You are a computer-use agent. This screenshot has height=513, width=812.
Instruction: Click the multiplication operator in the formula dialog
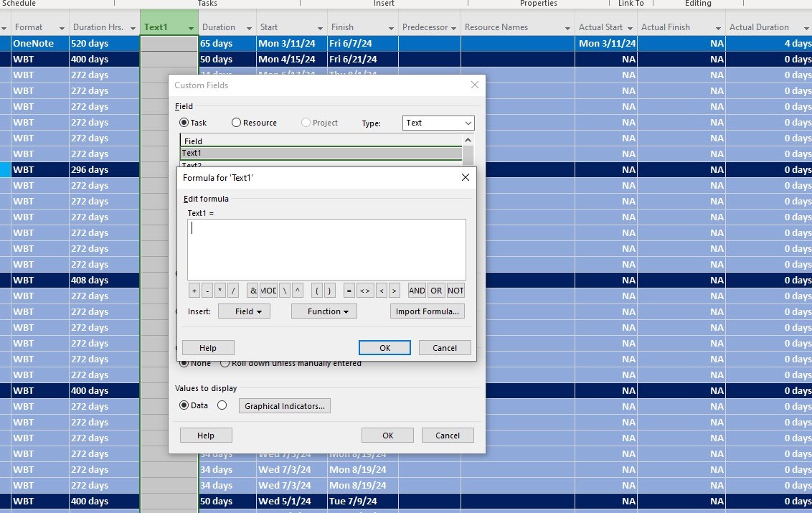pos(219,290)
